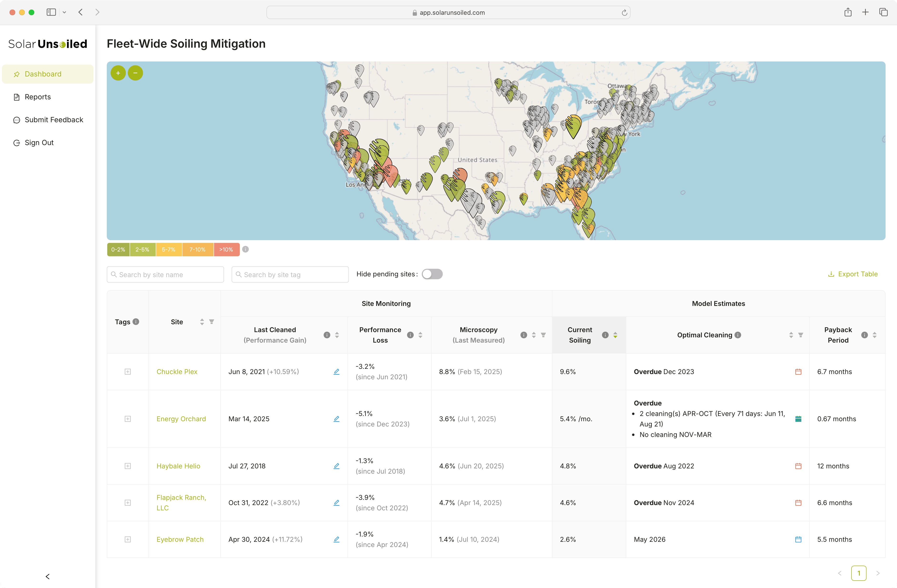
Task: Open calendar icon for Energy Orchard cleaning
Action: click(x=798, y=419)
